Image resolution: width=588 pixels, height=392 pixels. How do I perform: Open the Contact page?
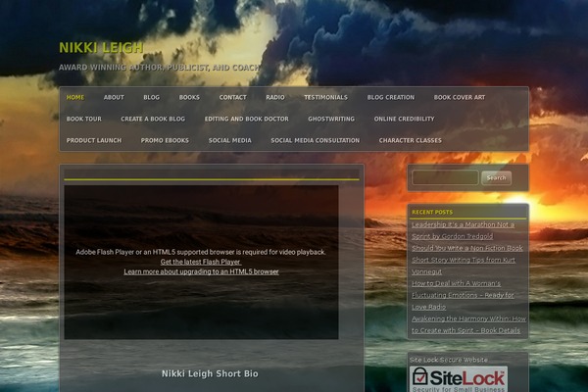[233, 98]
